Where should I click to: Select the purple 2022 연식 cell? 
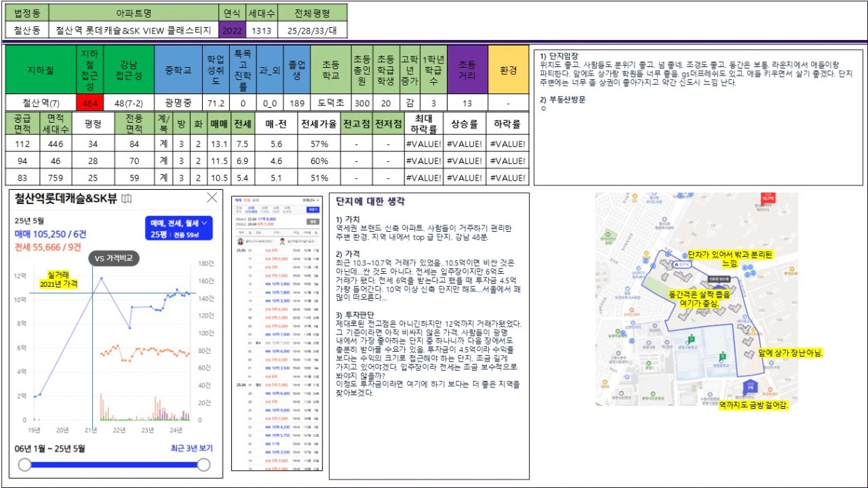(231, 31)
